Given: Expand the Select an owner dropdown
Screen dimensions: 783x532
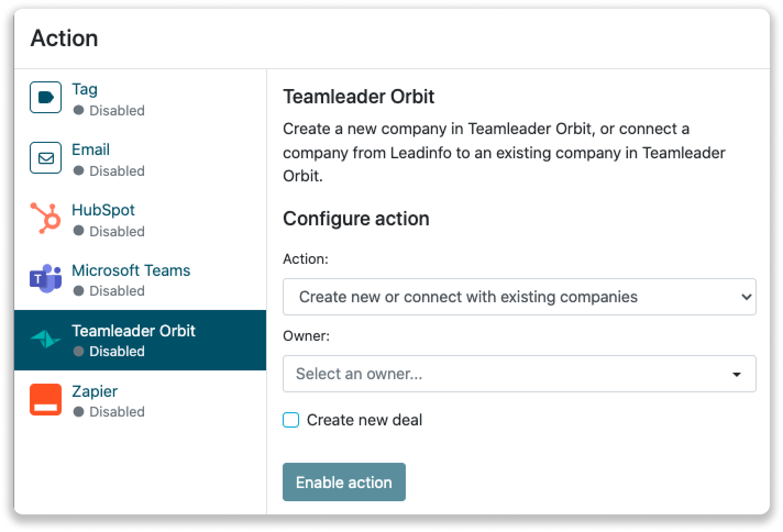Looking at the screenshot, I should [x=519, y=374].
